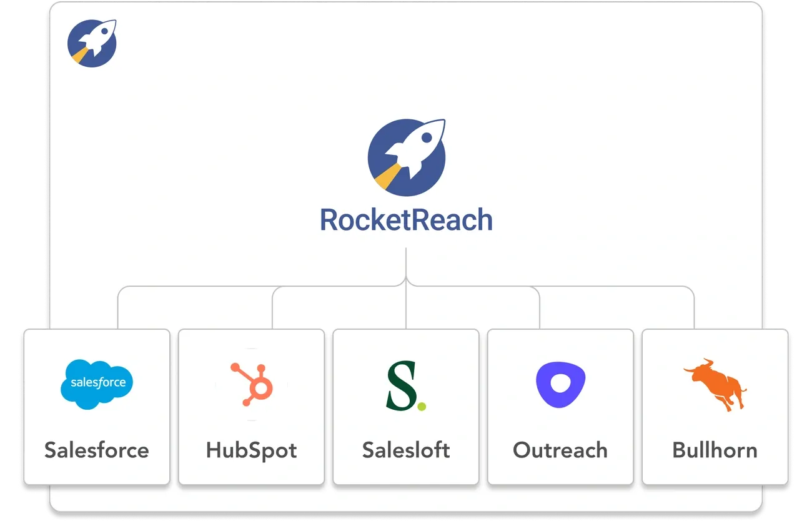Select the Outreach label text
Image resolution: width=812 pixels, height=521 pixels.
[x=560, y=450]
